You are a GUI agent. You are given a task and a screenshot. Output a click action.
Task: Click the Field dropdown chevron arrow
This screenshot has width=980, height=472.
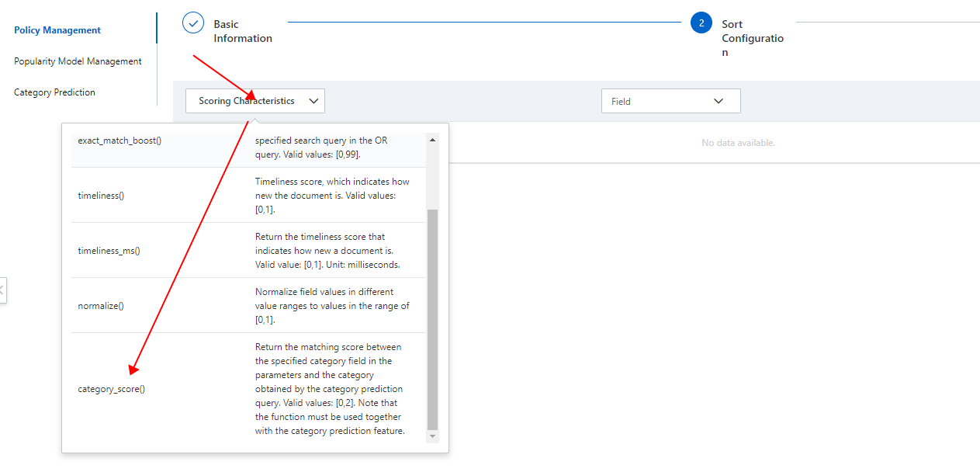719,101
